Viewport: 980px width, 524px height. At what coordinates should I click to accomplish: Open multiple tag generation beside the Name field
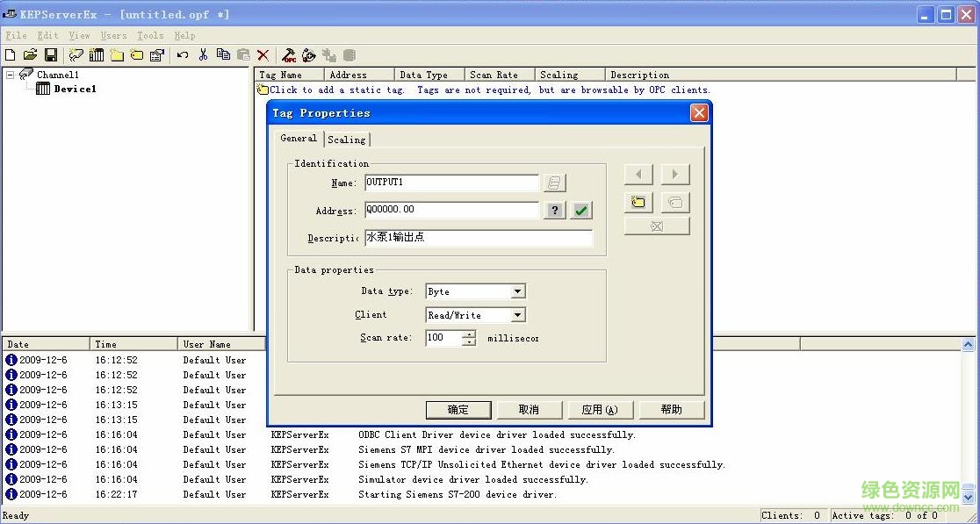pyautogui.click(x=554, y=182)
